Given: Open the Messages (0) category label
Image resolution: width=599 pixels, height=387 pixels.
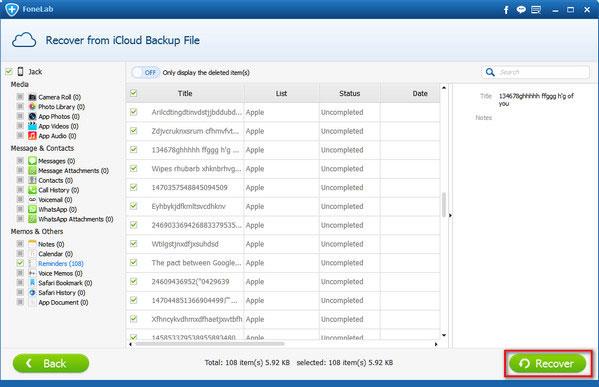Looking at the screenshot, I should (x=57, y=161).
